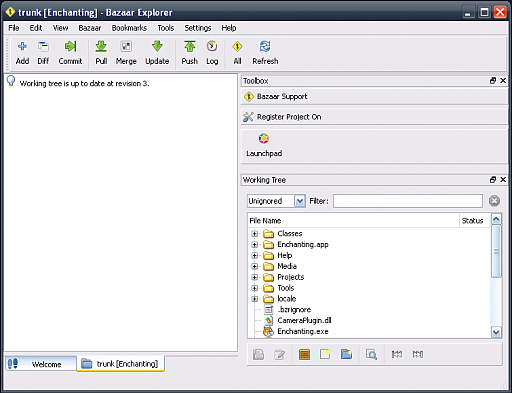This screenshot has height=393, width=512.
Task: Click the new folder icon in the Working Tree toolbar
Action: pos(347,354)
